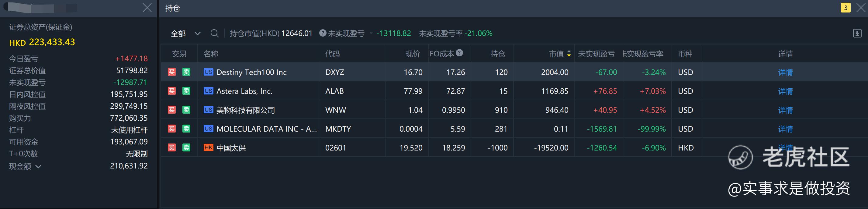868x209 pixels.
Task: Click 可用资金 value 193,067.09
Action: (129, 141)
